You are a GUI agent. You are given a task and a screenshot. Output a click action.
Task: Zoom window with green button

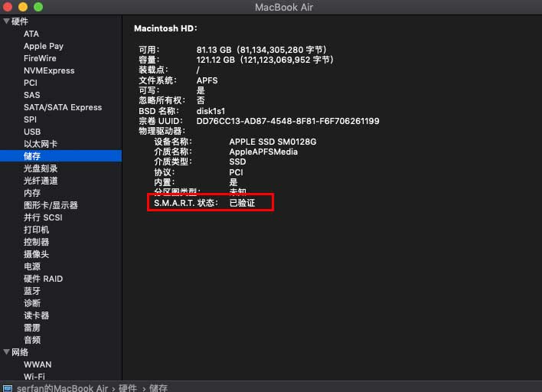[38, 7]
